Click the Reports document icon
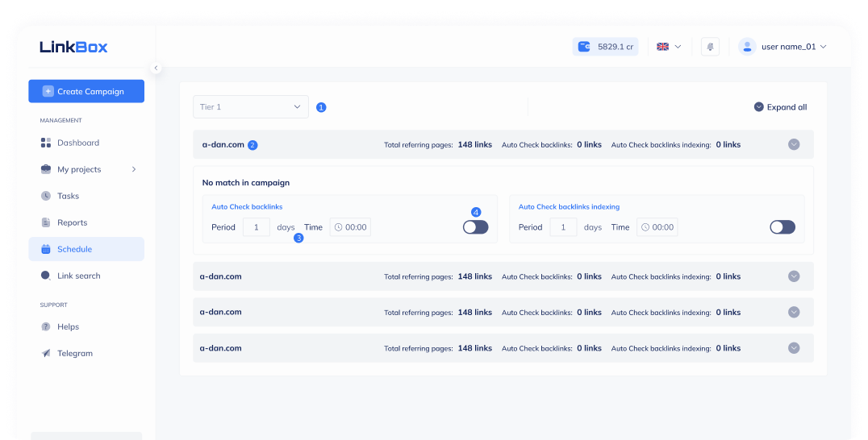This screenshot has width=868, height=440. tap(46, 222)
